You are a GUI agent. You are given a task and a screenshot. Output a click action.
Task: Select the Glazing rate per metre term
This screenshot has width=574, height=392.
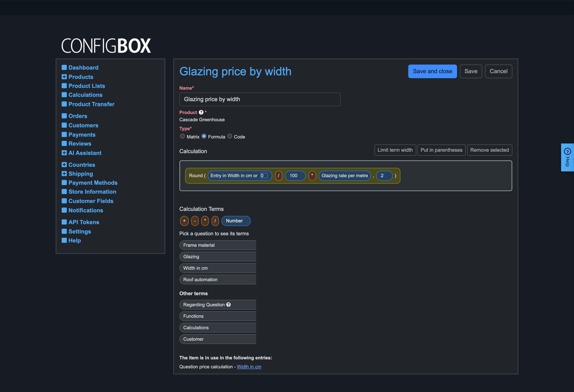tap(345, 176)
